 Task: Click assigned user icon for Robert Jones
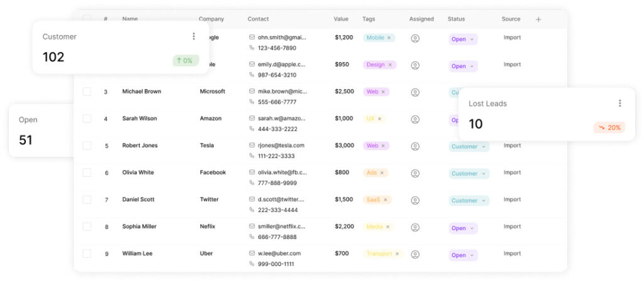(415, 147)
